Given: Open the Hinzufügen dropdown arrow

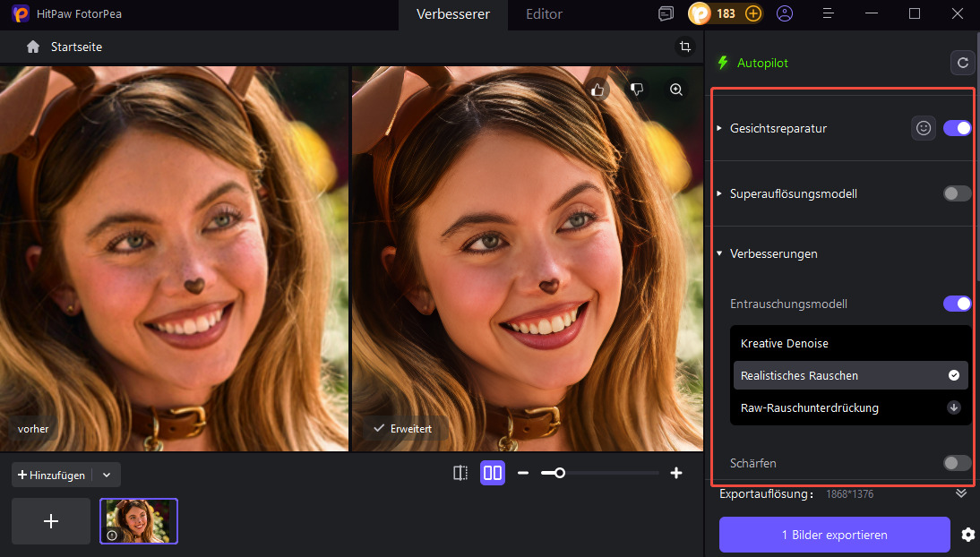Looking at the screenshot, I should point(107,475).
